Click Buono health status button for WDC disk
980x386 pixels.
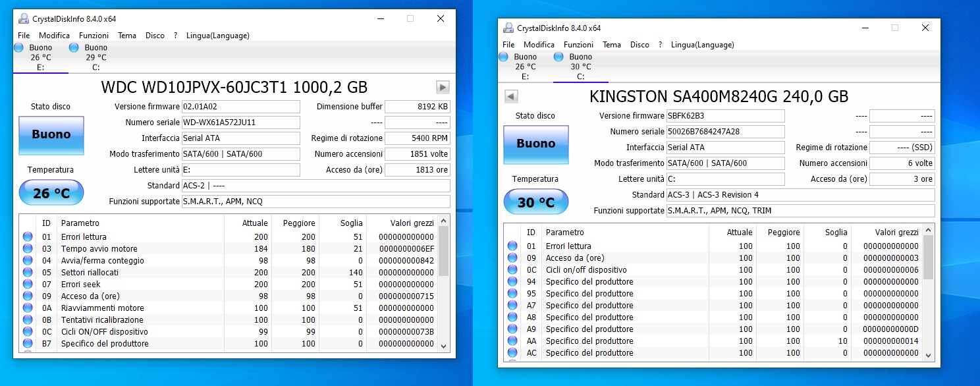[51, 134]
